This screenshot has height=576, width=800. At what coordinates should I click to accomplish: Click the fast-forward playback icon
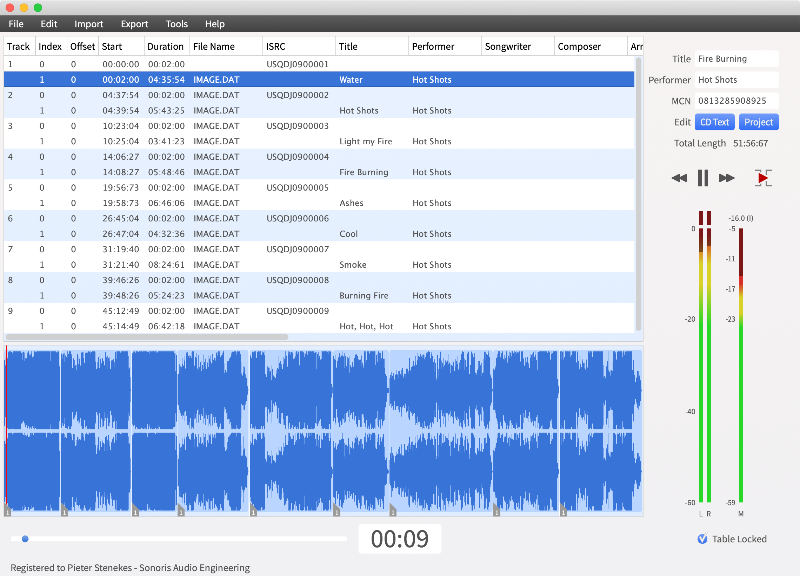tap(725, 178)
